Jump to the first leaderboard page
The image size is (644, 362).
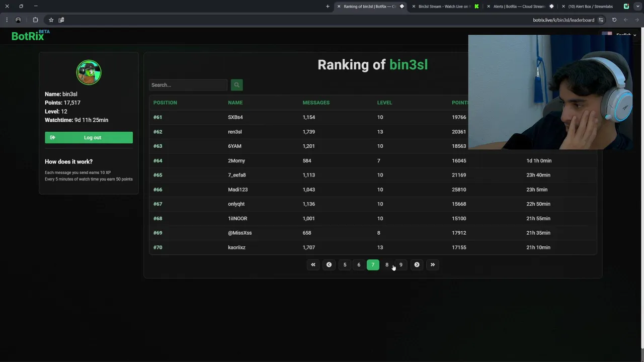(313, 264)
